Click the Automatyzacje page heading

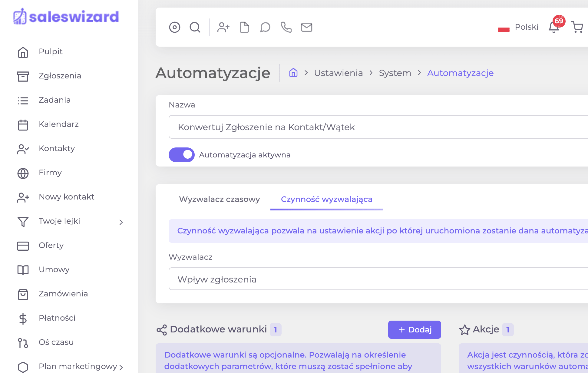click(213, 73)
